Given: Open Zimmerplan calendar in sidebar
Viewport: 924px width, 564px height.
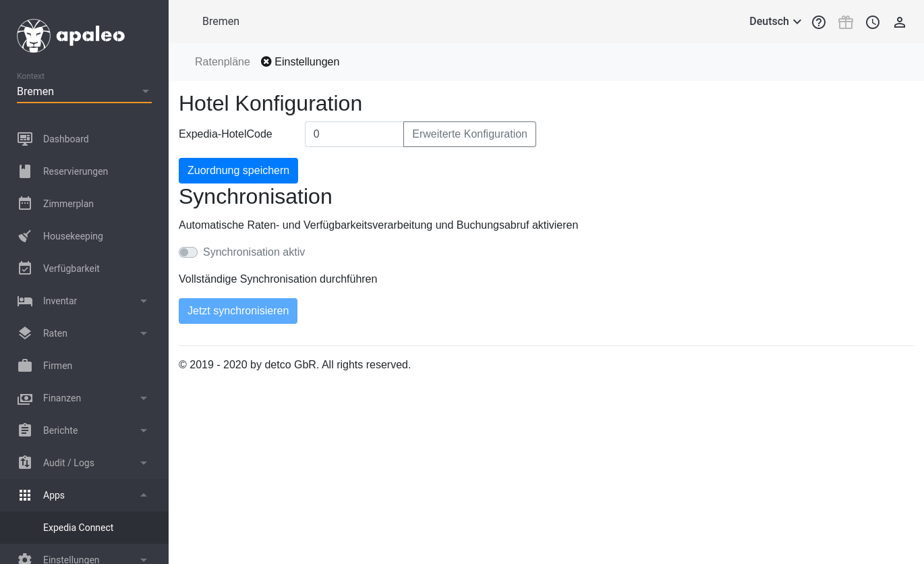Looking at the screenshot, I should pyautogui.click(x=68, y=204).
